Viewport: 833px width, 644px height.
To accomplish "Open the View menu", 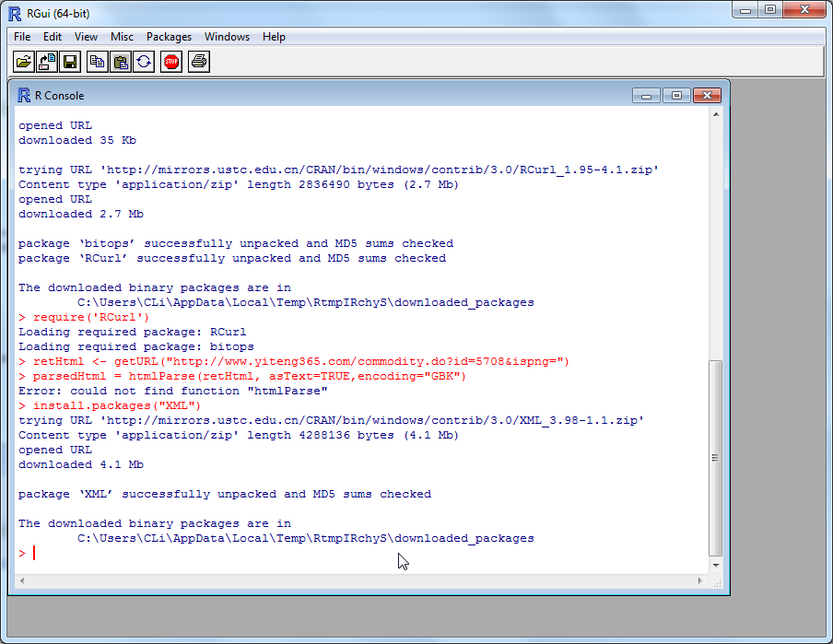I will [86, 37].
